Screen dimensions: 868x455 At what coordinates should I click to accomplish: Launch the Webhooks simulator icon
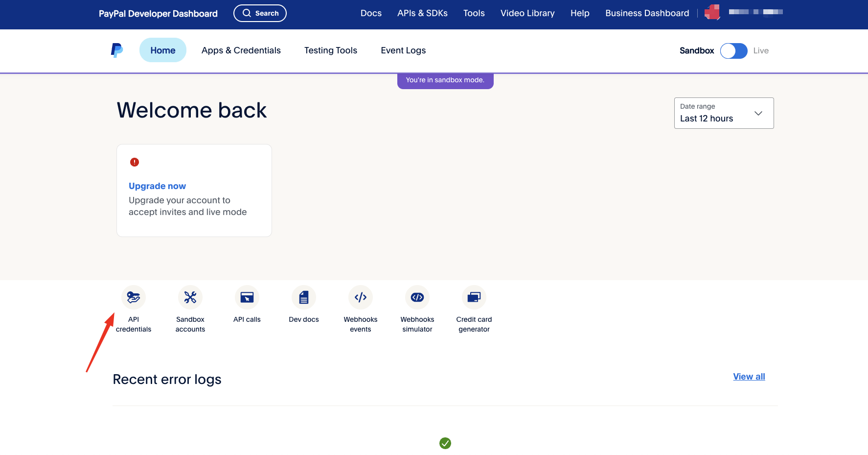[x=417, y=297]
